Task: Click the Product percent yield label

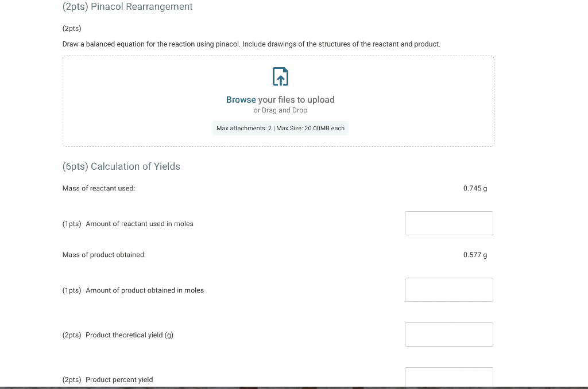Action: (119, 379)
